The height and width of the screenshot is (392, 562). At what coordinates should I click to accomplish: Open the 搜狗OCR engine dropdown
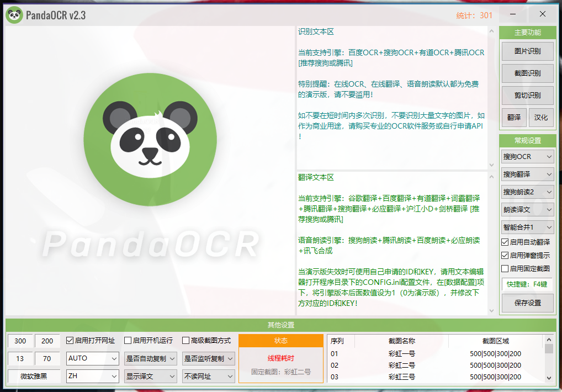pos(527,157)
